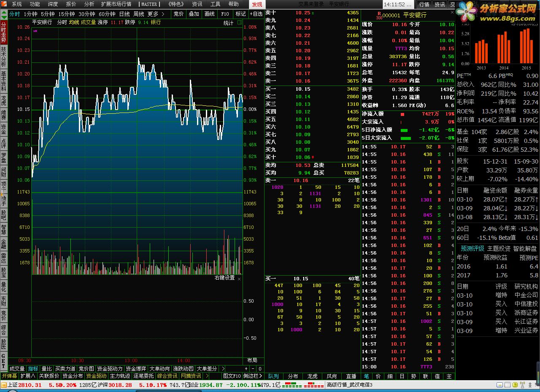Expand the 更多 periods chevron
This screenshot has width=540, height=392.
[x=163, y=14]
